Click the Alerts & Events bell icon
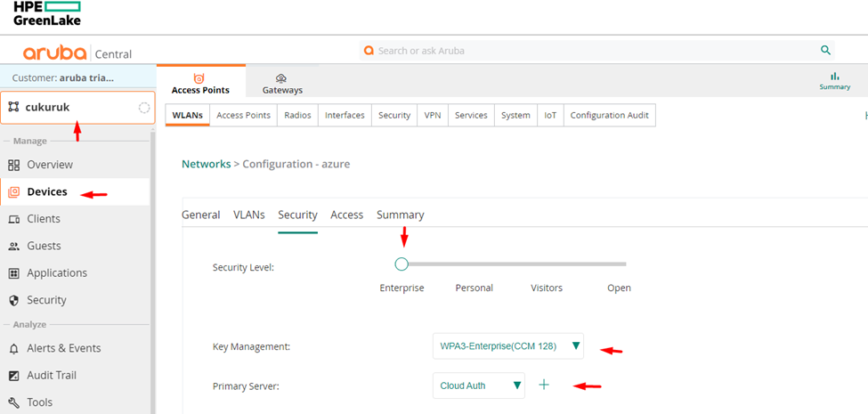This screenshot has height=414, width=868. [x=15, y=349]
